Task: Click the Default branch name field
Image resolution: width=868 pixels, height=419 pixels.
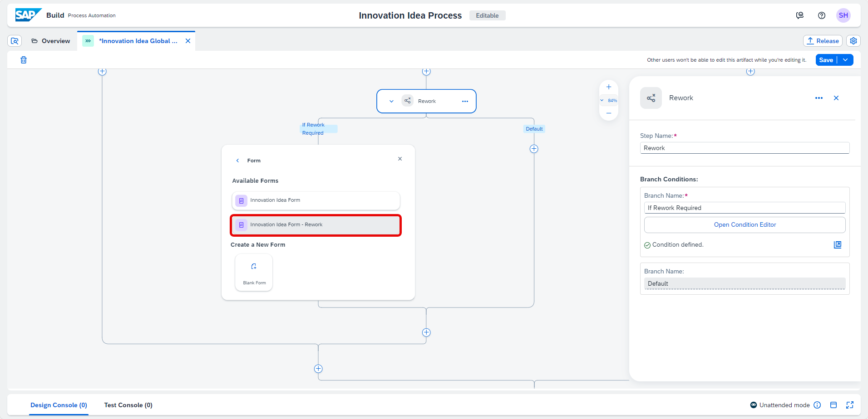Action: (x=745, y=283)
